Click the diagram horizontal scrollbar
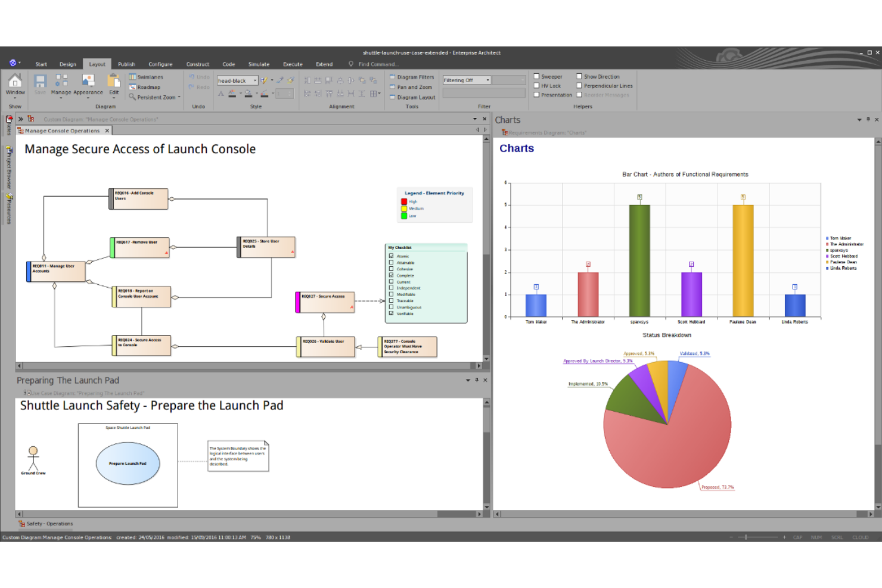The image size is (882, 588). pos(238,366)
